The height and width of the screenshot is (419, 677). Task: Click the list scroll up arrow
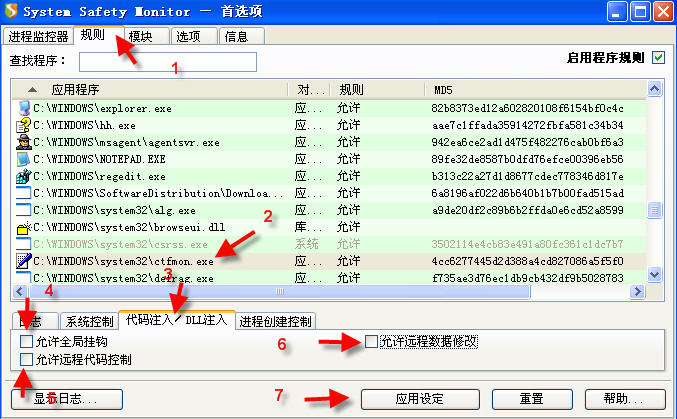[x=655, y=89]
